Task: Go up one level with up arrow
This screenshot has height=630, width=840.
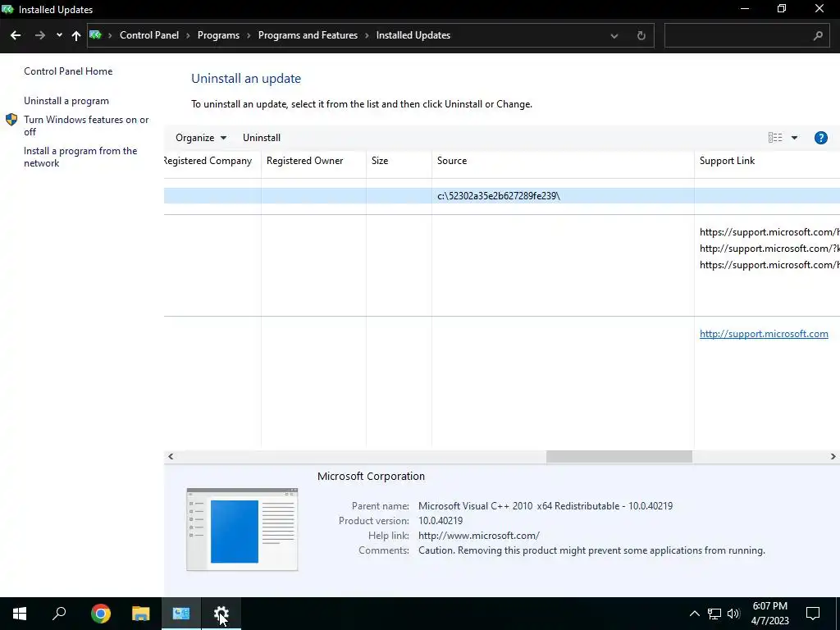Action: tap(76, 35)
